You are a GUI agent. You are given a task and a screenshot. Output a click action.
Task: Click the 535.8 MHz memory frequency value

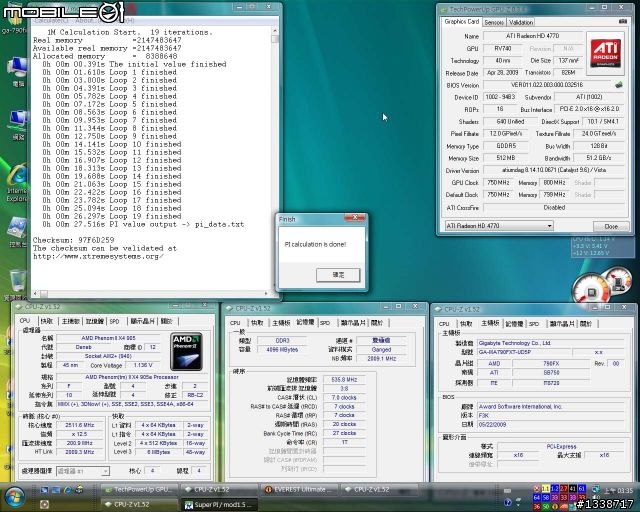click(344, 380)
